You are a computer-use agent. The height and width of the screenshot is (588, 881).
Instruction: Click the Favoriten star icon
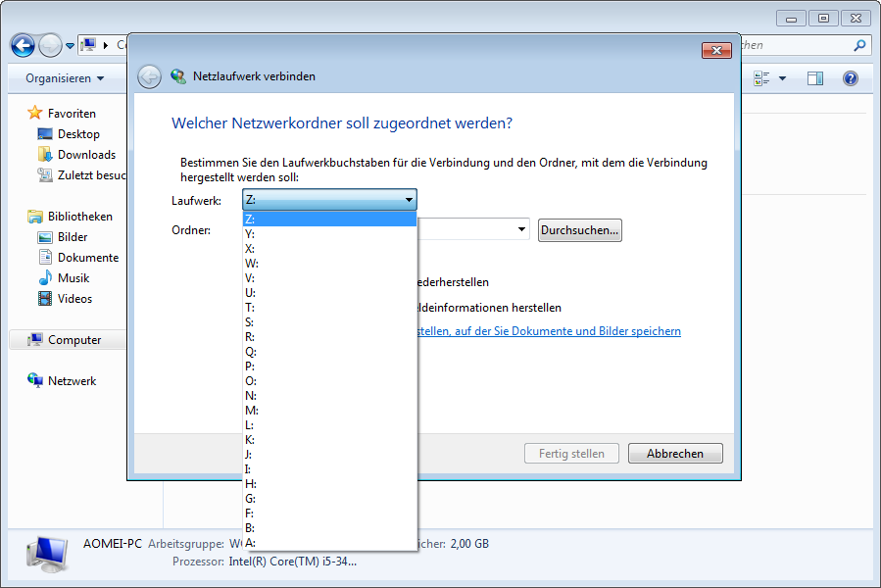pos(35,113)
